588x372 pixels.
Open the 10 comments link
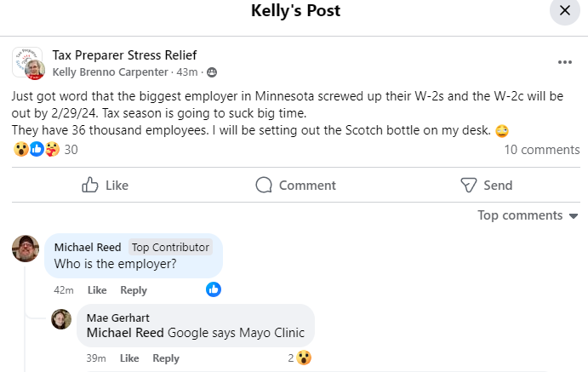(541, 150)
